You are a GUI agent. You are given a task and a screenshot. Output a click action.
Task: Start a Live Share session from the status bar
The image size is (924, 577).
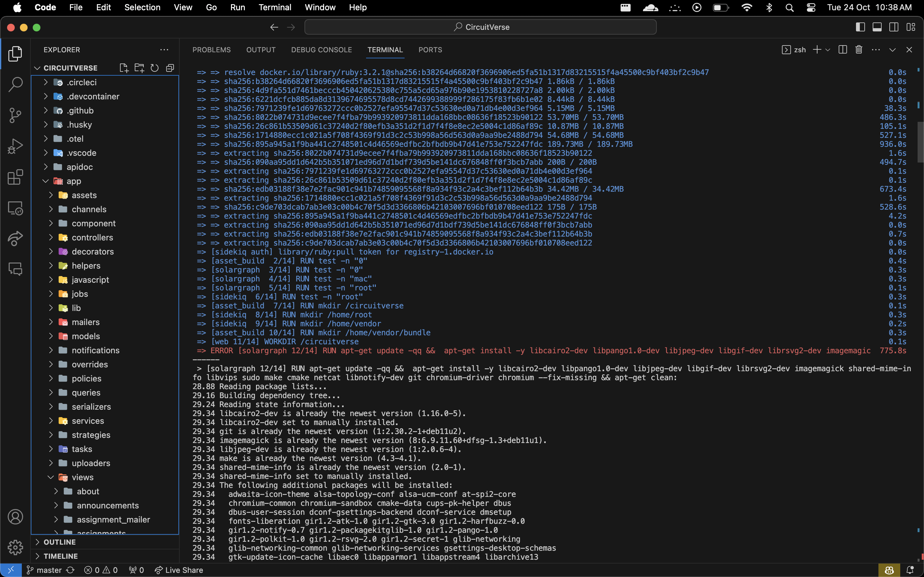179,570
